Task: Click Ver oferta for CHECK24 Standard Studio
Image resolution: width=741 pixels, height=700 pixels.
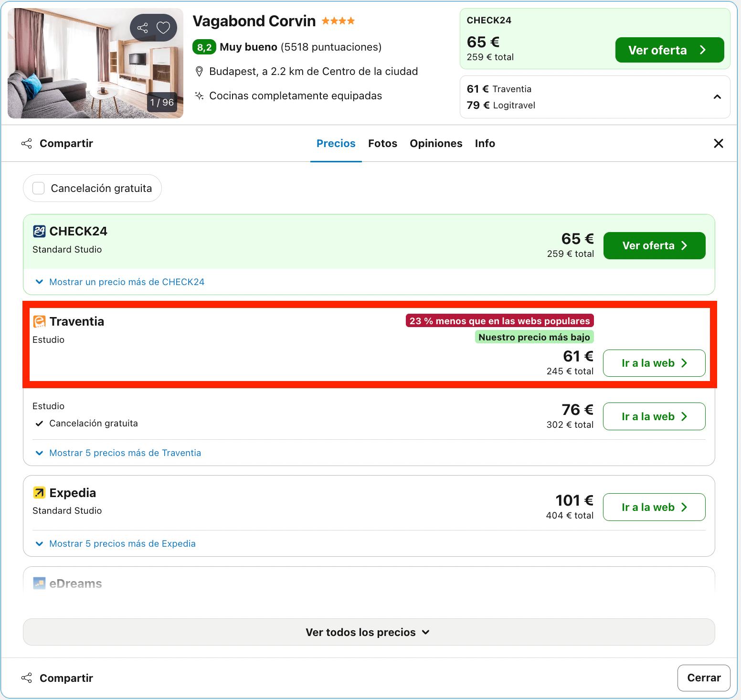Action: [x=654, y=245]
